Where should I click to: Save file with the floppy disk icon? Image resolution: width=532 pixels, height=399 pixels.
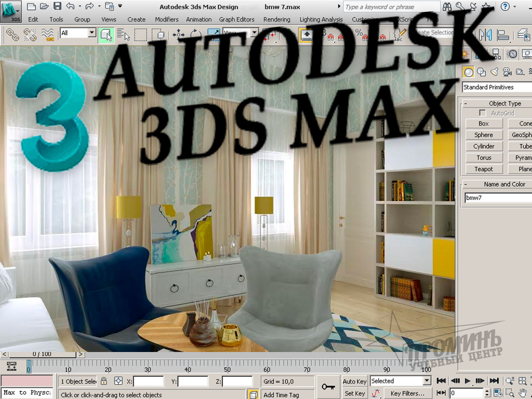57,7
